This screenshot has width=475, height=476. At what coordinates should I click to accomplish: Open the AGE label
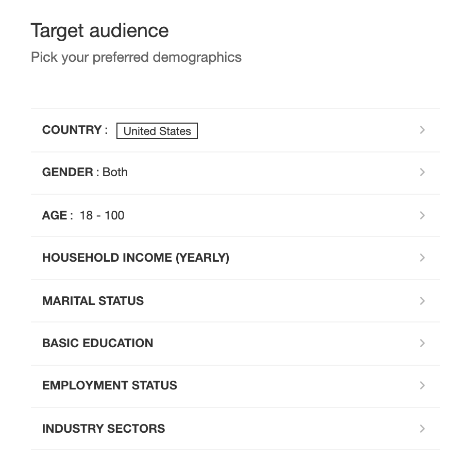55,215
